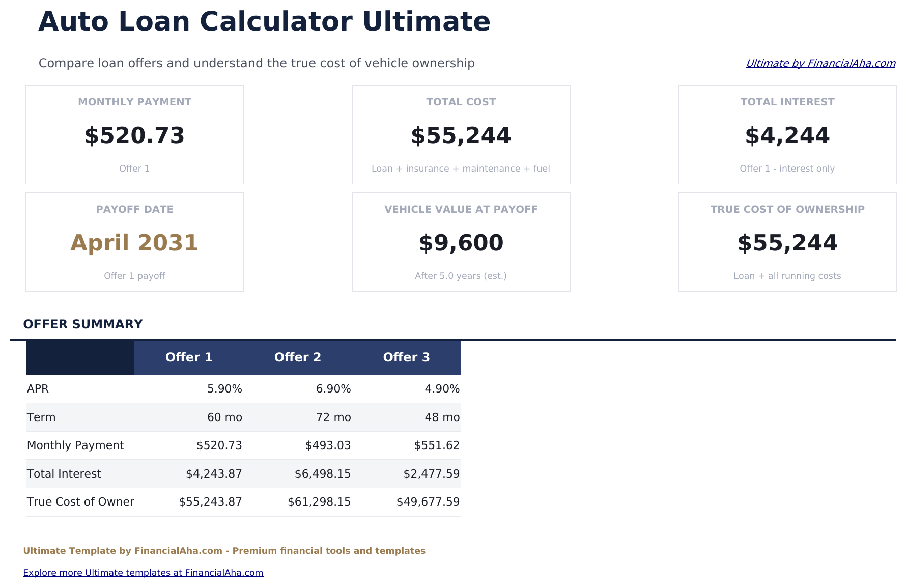
Task: Click the 'True Cost of Owner' row label
Action: tap(80, 502)
